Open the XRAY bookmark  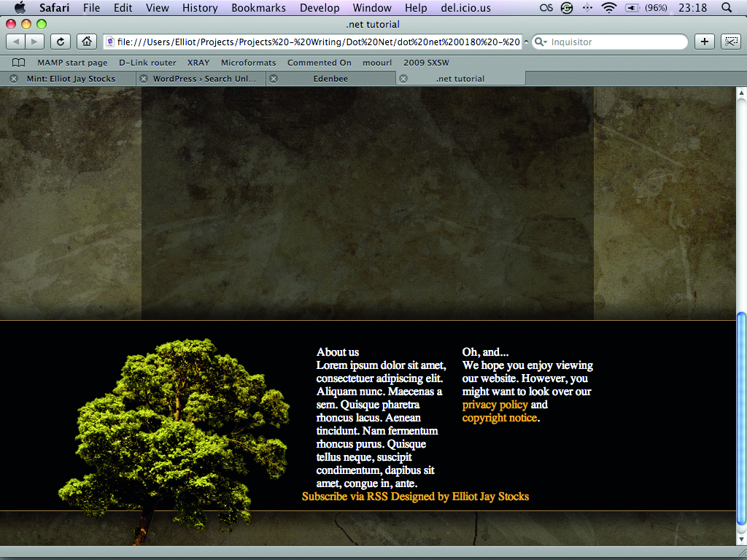[x=198, y=63]
